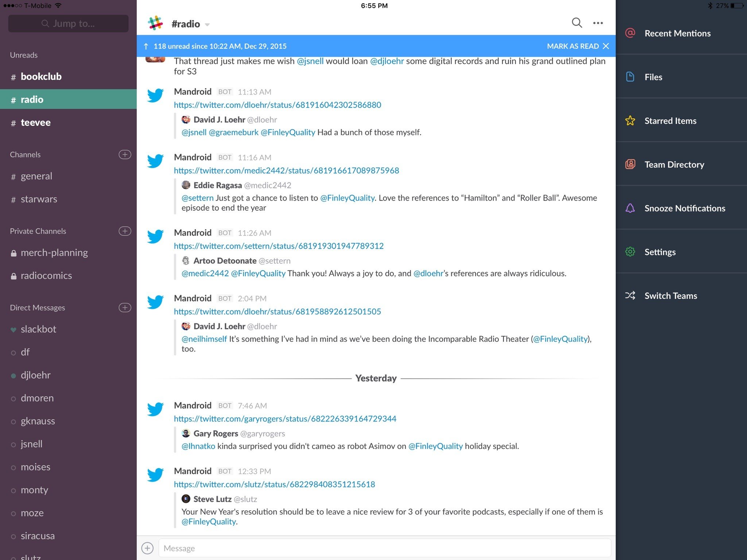Expand the #radio channel title dropdown

click(207, 24)
